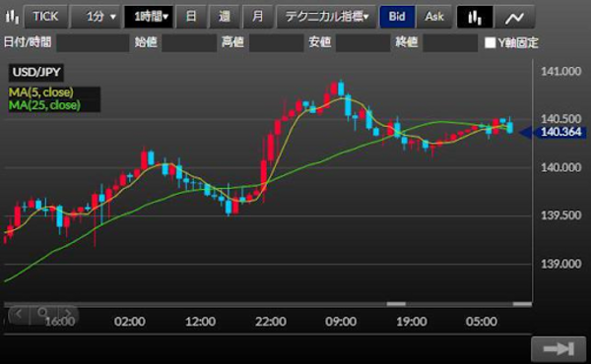
Task: Pan chart left with the back arrow
Action: (x=19, y=314)
